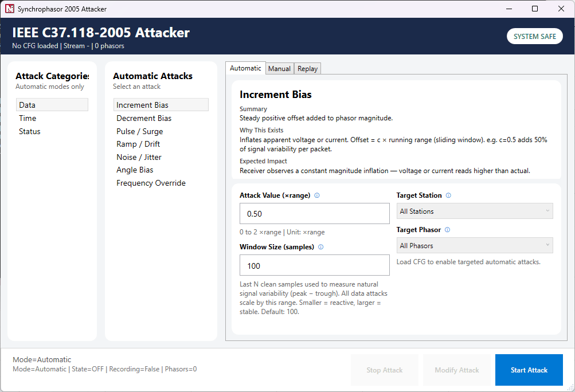Select the Angle Bias attack

point(161,170)
